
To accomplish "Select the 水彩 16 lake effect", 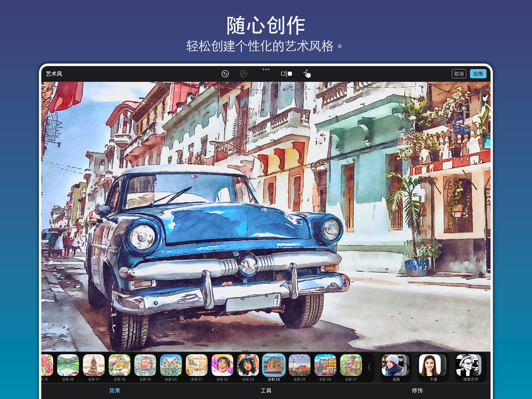I will 68,365.
